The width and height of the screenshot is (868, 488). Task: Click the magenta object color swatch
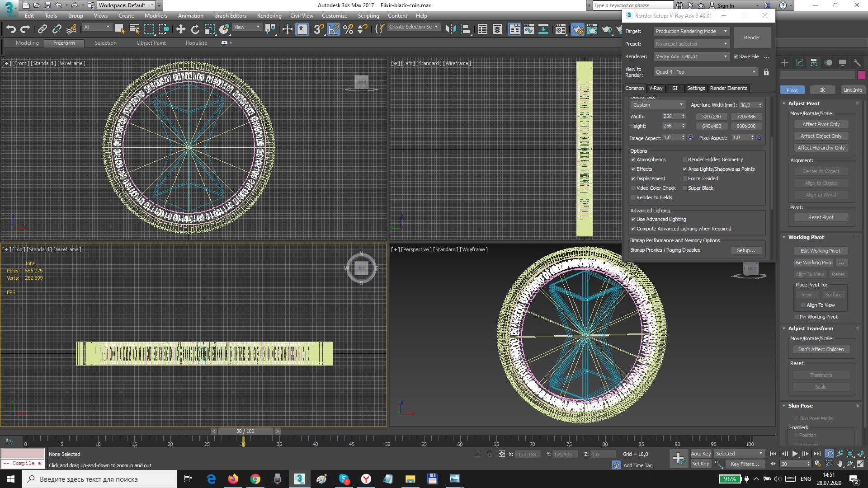tap(861, 75)
